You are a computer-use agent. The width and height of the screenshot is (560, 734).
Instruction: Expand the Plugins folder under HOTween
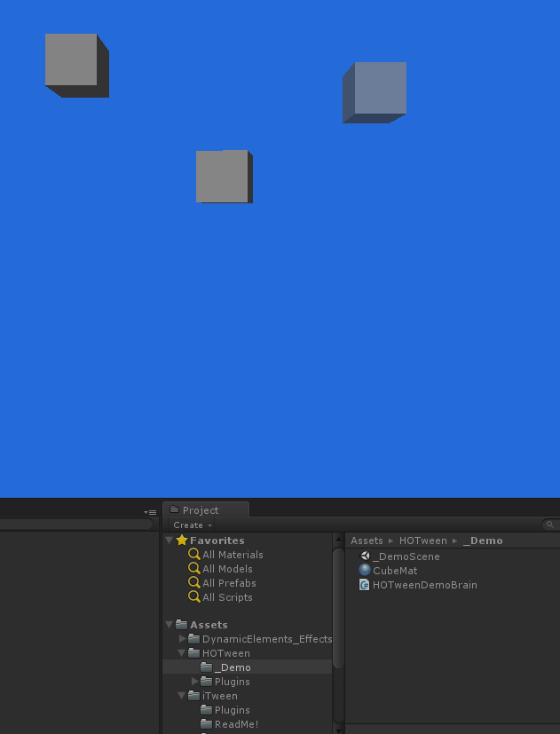194,681
